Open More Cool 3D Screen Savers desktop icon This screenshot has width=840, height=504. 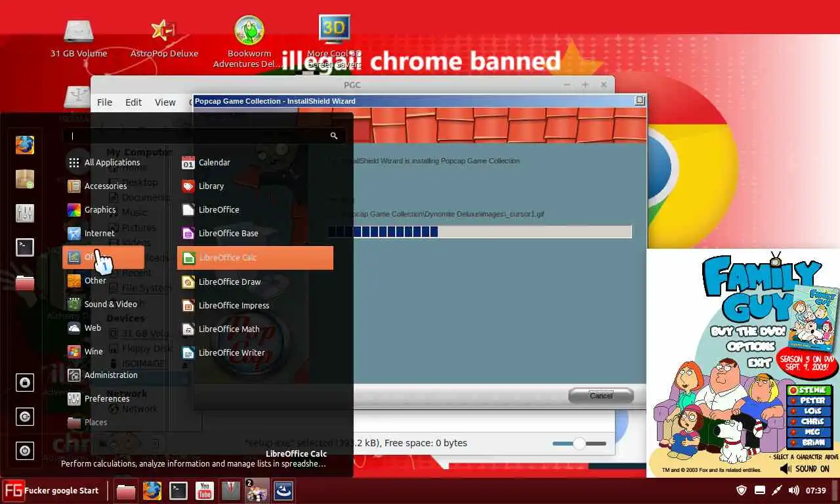pyautogui.click(x=334, y=42)
